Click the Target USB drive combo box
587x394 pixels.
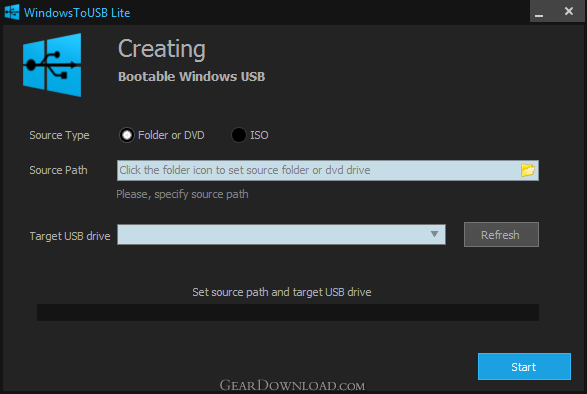[x=281, y=234]
